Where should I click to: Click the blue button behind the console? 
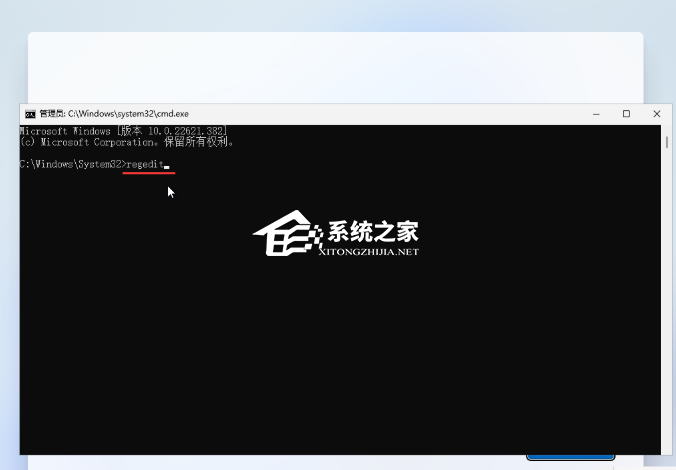[570, 459]
